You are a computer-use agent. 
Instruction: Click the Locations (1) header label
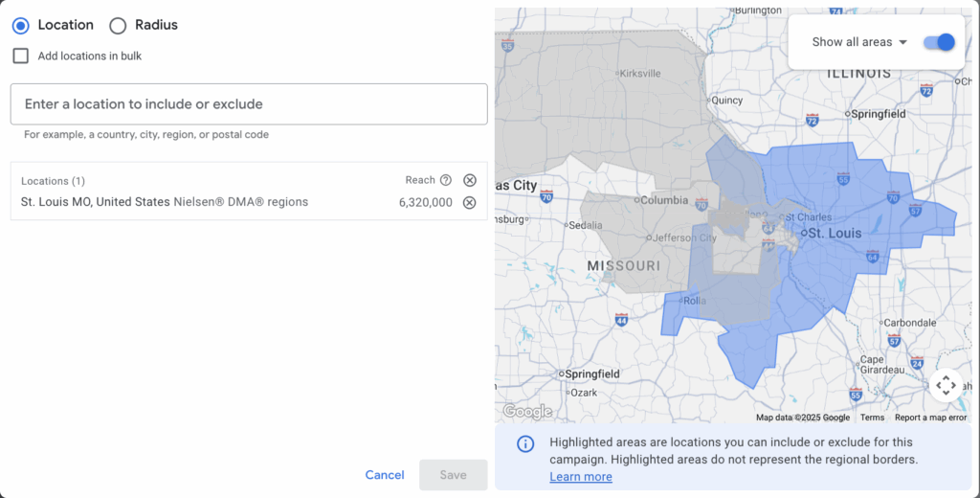[54, 180]
